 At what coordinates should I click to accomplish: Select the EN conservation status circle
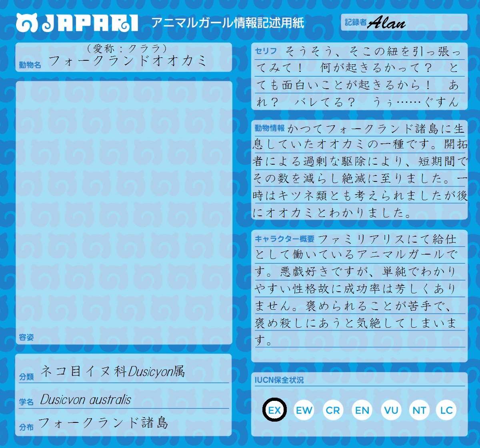(362, 410)
